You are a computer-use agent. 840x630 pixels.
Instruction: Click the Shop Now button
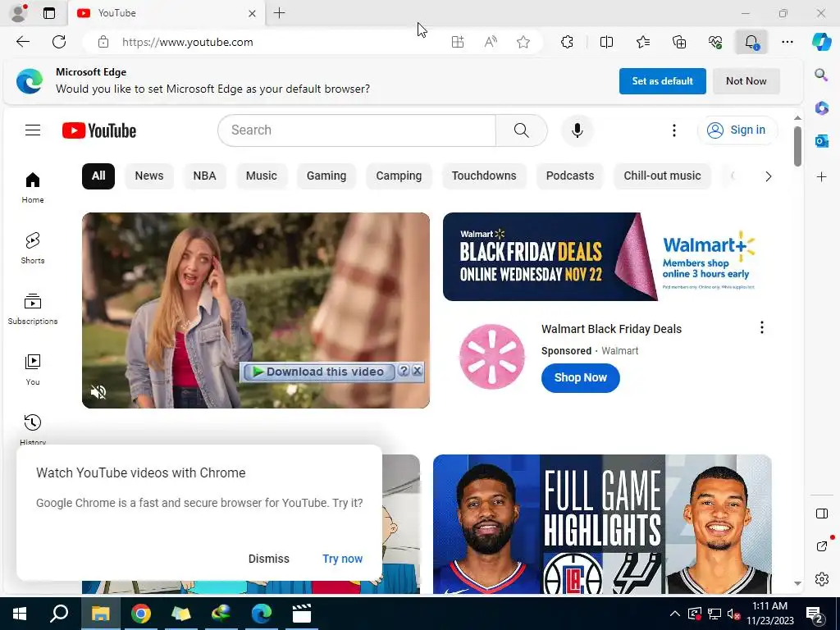coord(580,377)
